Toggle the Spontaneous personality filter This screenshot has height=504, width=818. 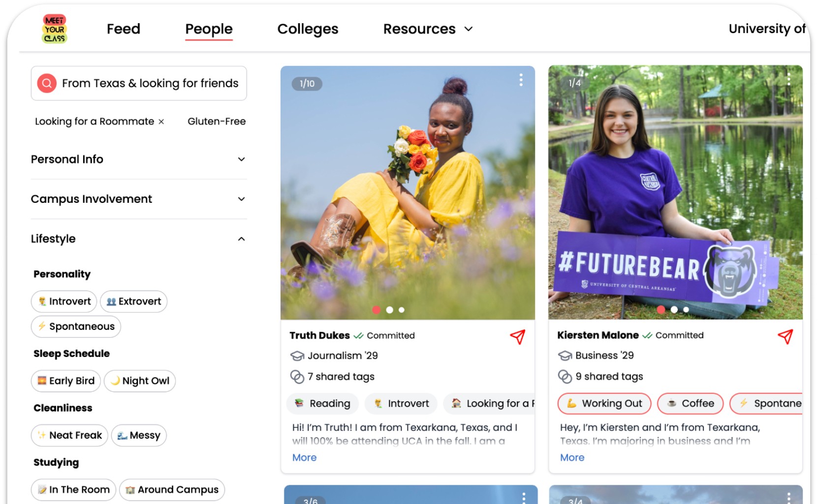tap(76, 326)
